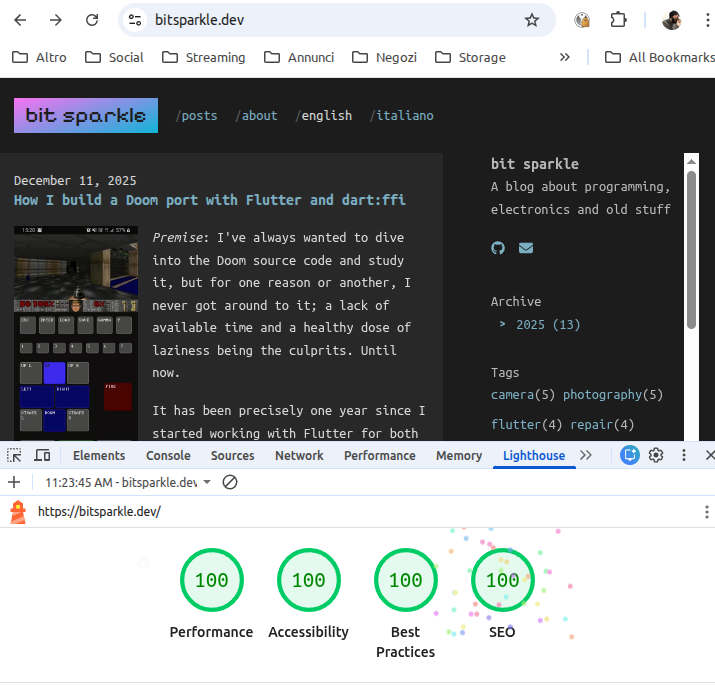Open DevTools settings gear

tap(656, 455)
